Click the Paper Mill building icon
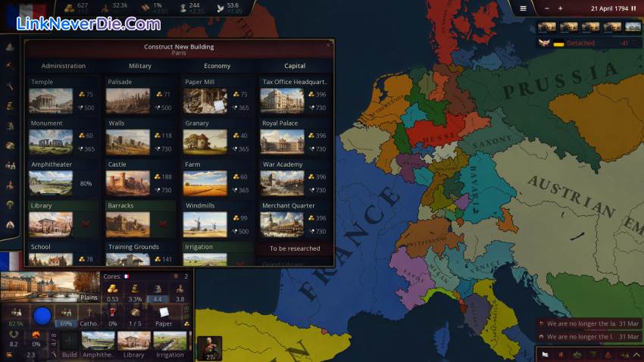The image size is (644, 362). pyautogui.click(x=205, y=101)
